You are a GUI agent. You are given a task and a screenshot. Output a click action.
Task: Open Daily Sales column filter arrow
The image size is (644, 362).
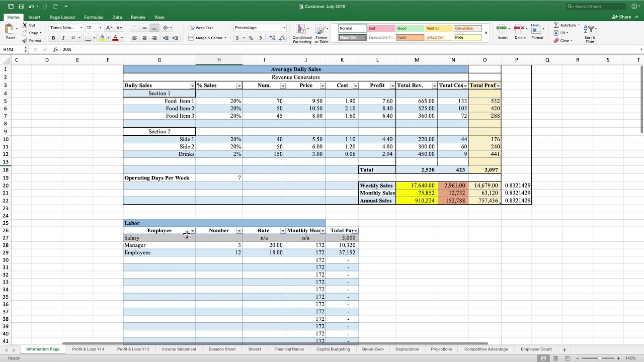[x=192, y=85]
